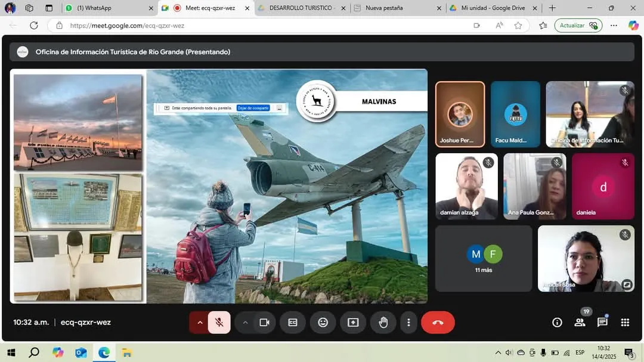The width and height of the screenshot is (644, 362).
Task: Switch to Mi unidad - Google Drive tab
Action: 493,8
